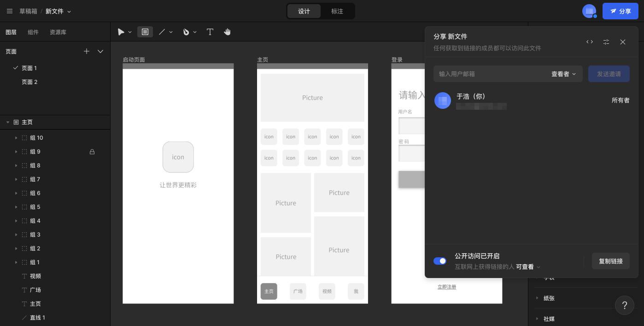This screenshot has height=326, width=644.
Task: Select 组 8 layer row
Action: [x=55, y=166]
